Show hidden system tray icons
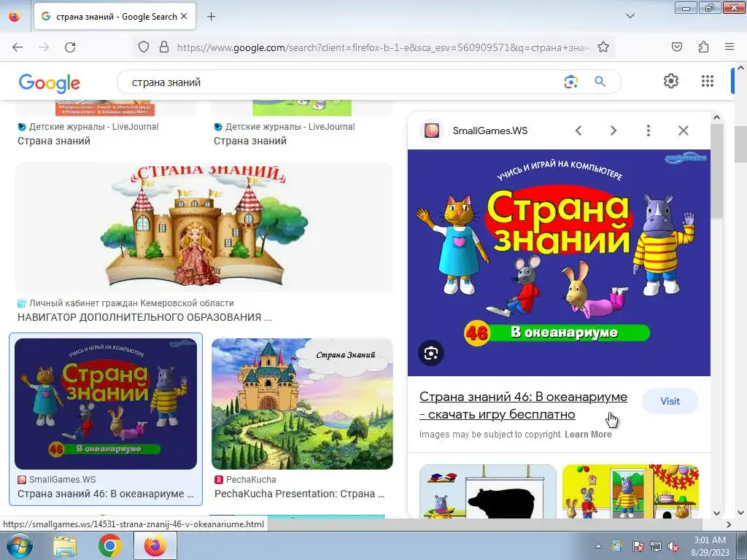 point(598,546)
